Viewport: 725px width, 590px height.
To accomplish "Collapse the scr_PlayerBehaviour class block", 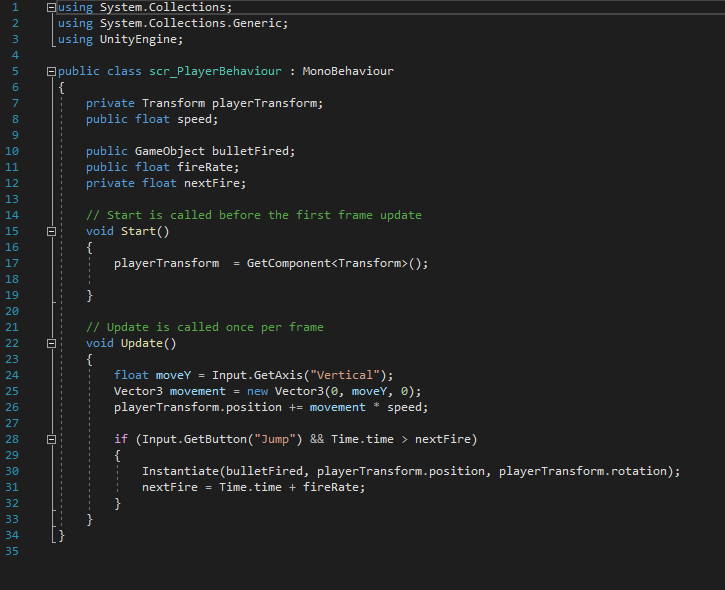I will pos(52,72).
